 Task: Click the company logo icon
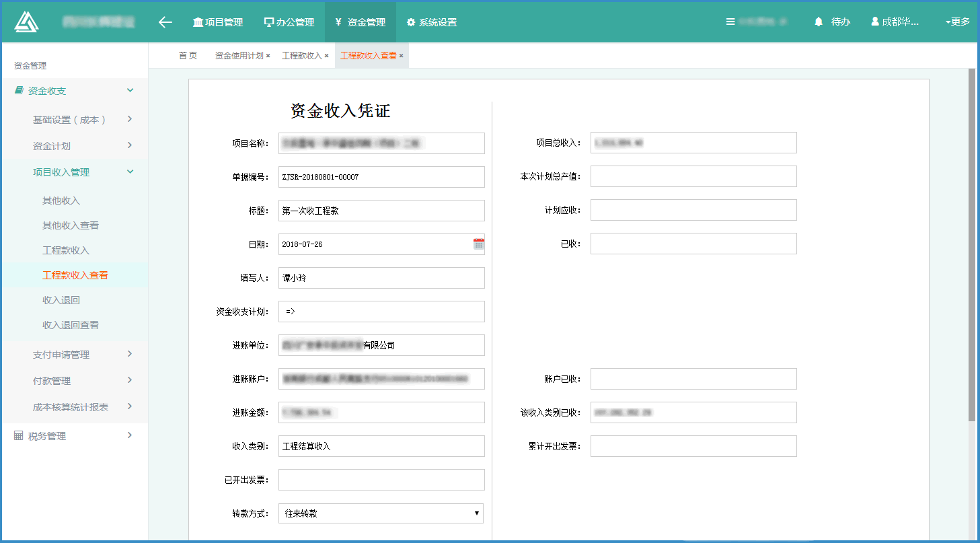(27, 22)
